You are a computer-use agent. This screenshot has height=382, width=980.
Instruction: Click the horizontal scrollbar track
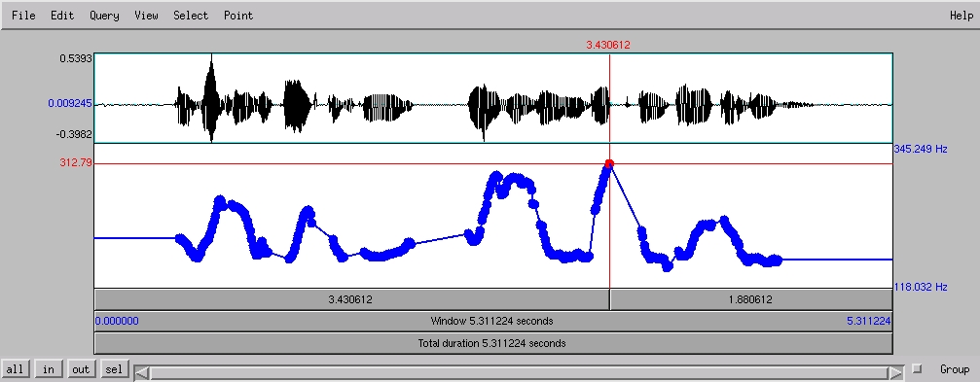(x=520, y=373)
